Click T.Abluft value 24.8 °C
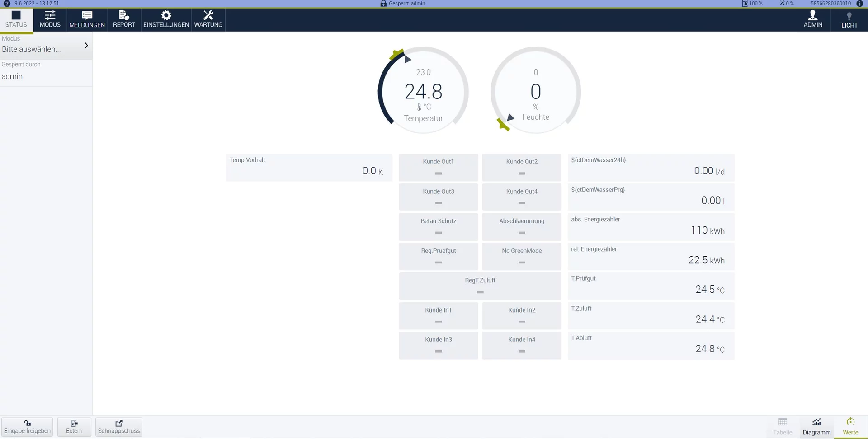Viewport: 868px width, 439px height. click(x=710, y=349)
